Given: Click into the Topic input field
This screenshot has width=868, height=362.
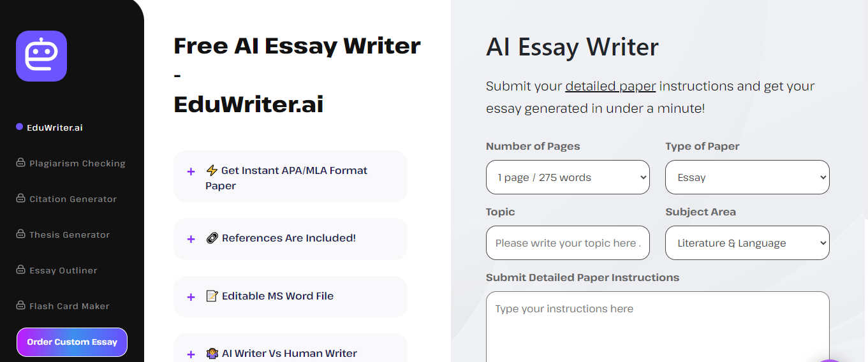Looking at the screenshot, I should click(568, 243).
